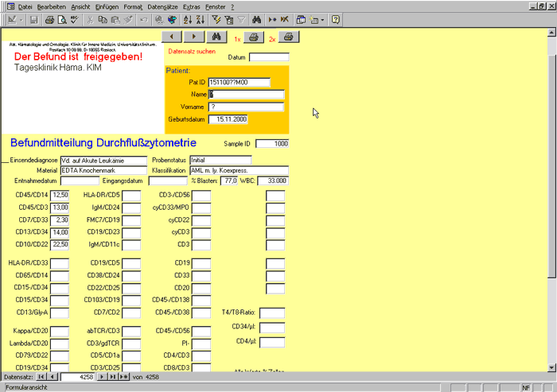Image resolution: width=557 pixels, height=392 pixels.
Task: Click Filter By Selection lightning icon
Action: pyautogui.click(x=216, y=20)
